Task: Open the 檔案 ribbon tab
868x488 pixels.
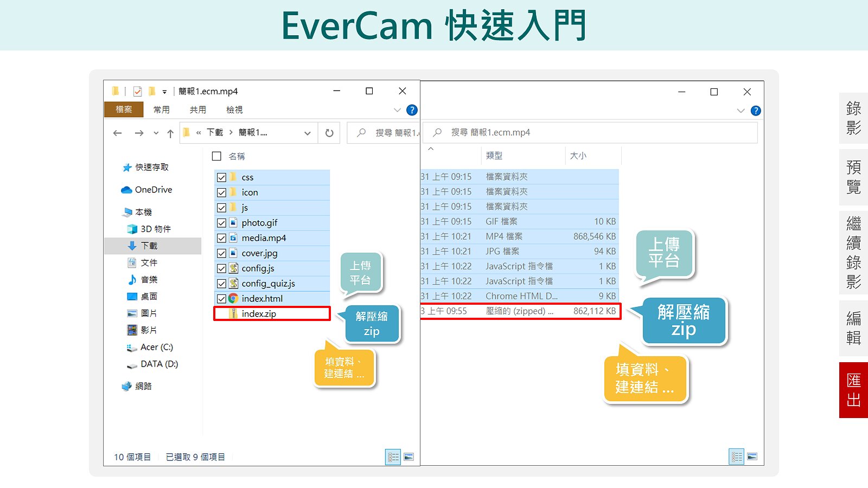Action: point(124,110)
